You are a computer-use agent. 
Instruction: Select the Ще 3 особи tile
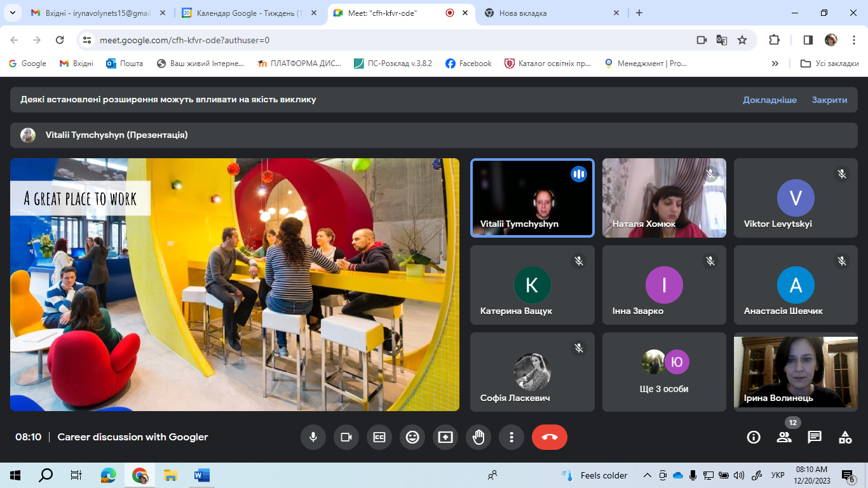[664, 372]
